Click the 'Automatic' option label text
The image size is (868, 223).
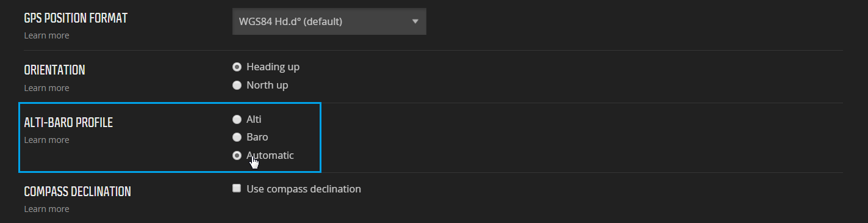click(x=270, y=155)
